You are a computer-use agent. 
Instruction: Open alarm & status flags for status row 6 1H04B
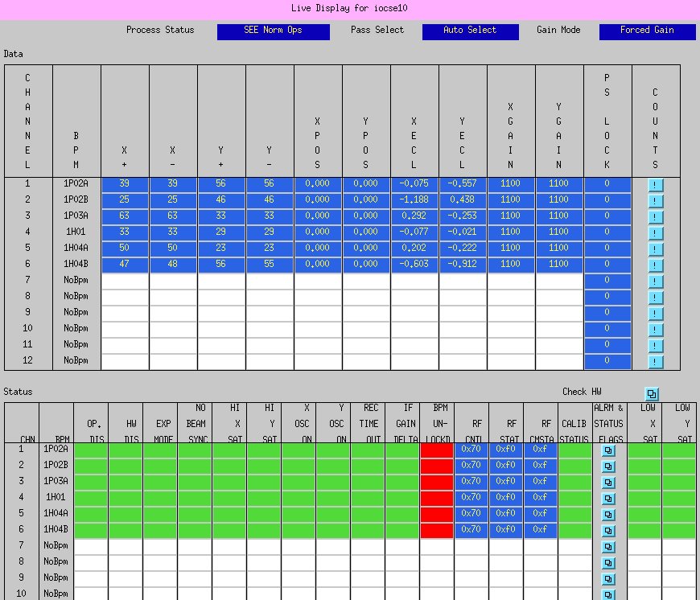pos(608,531)
